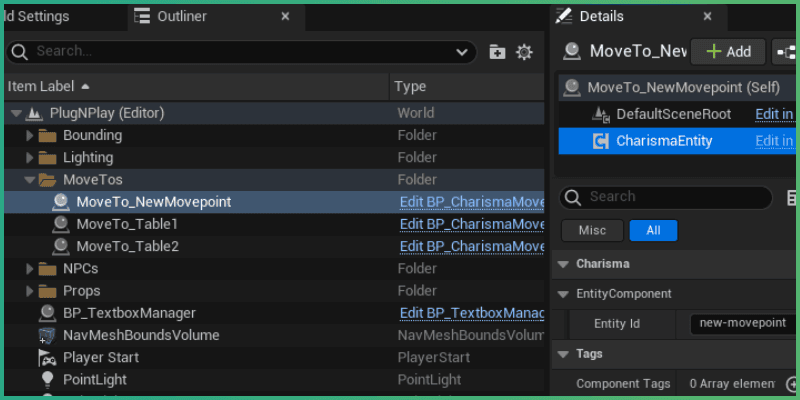The width and height of the screenshot is (800, 400).
Task: Click the Outliner tab list icon
Action: [x=142, y=17]
